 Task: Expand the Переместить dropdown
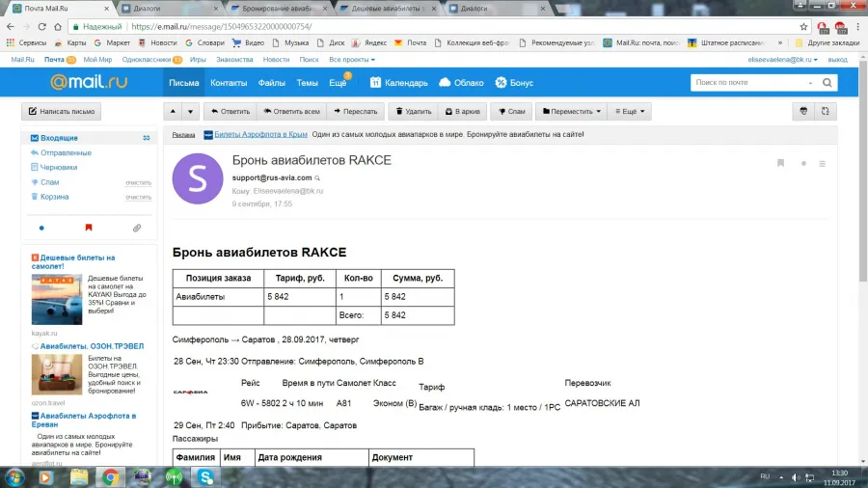571,111
